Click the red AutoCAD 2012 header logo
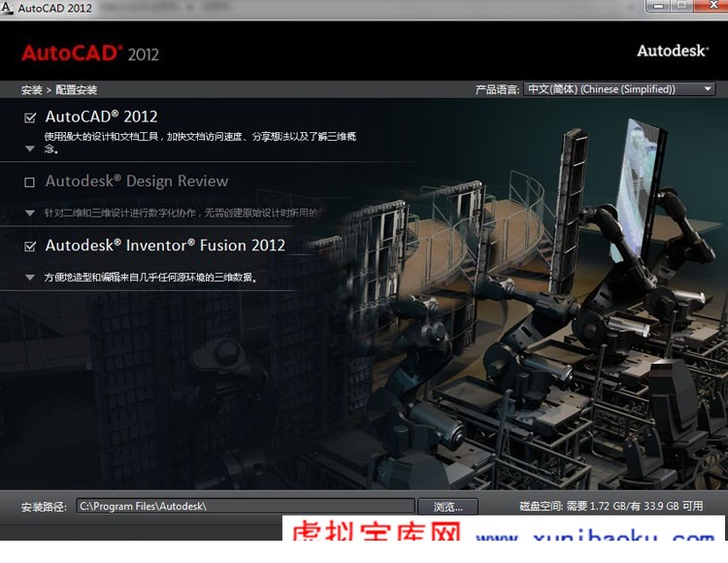The image size is (728, 563). coord(90,53)
